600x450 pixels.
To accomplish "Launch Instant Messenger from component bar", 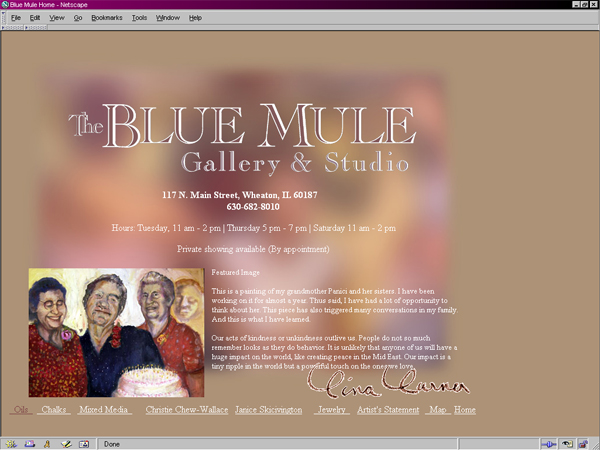I will (47, 444).
